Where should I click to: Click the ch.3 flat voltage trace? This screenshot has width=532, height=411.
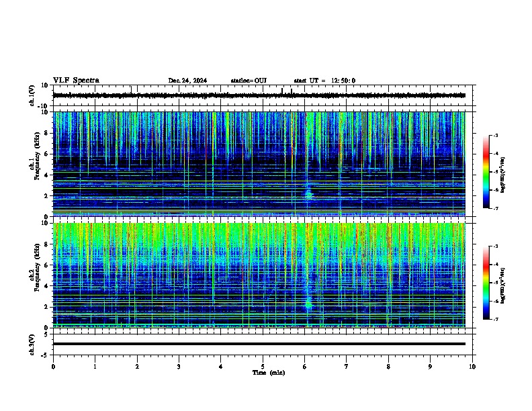click(x=259, y=344)
